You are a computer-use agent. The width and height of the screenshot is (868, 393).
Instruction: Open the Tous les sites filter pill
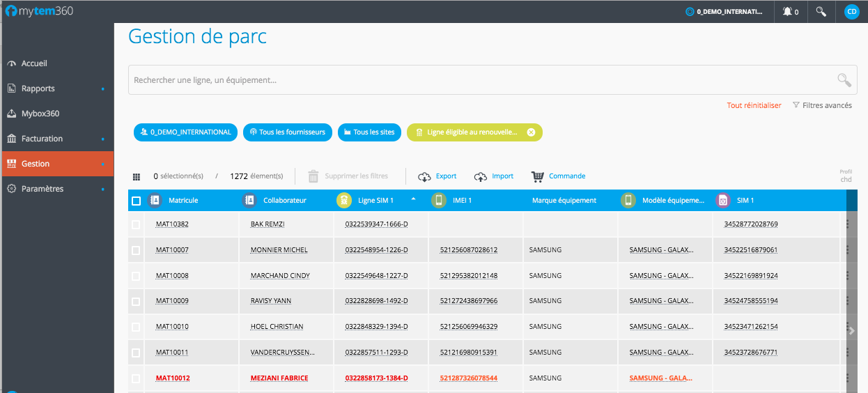(x=369, y=132)
